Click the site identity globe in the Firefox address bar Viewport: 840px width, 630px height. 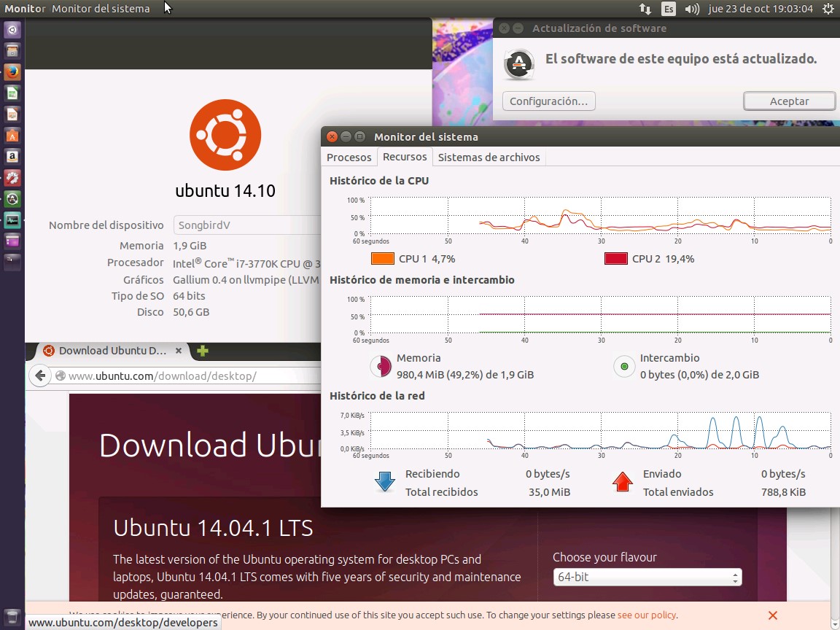click(x=61, y=376)
